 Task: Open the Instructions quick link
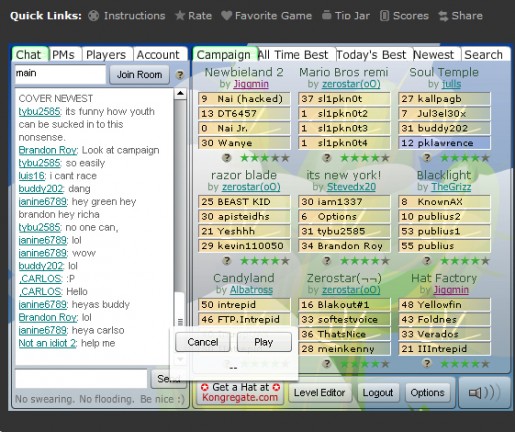point(127,16)
